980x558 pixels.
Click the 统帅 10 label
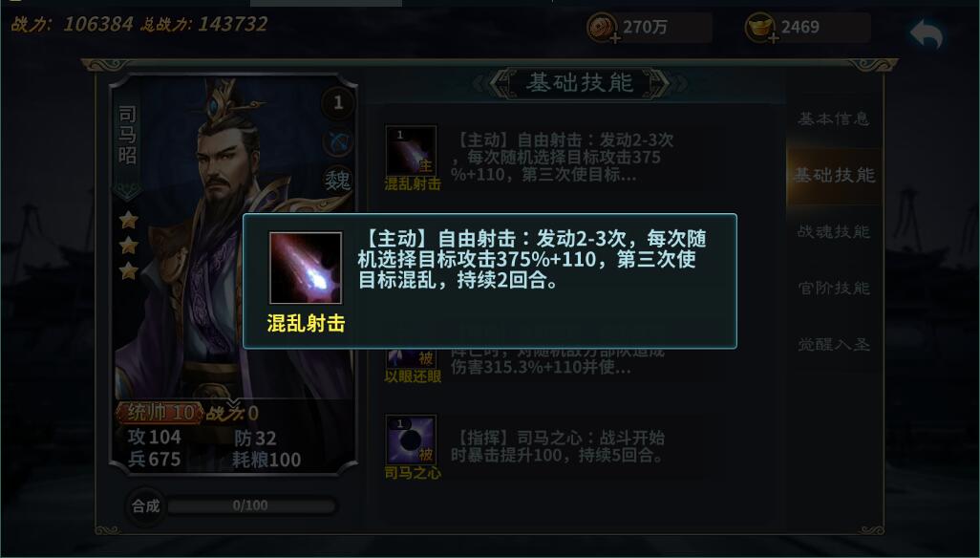tap(159, 413)
